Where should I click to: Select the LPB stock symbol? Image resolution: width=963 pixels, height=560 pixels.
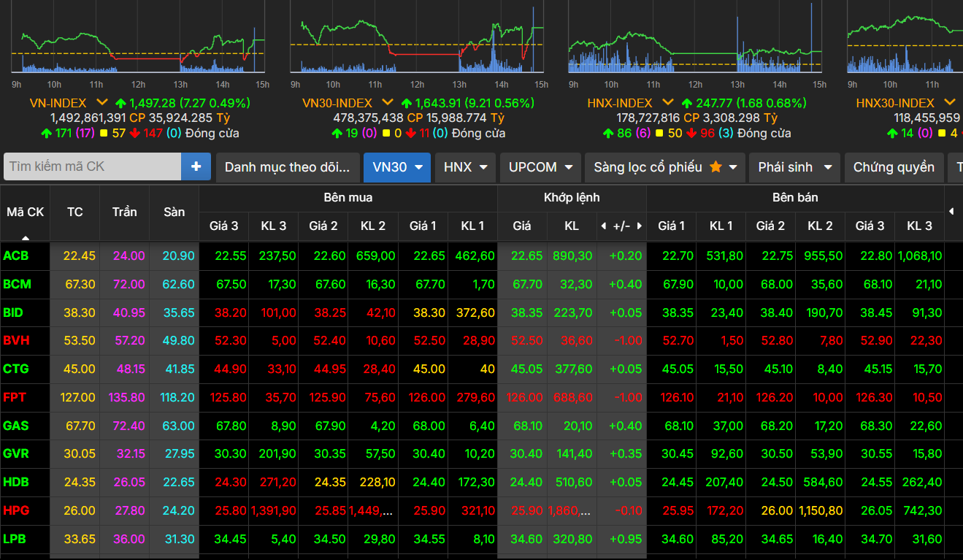(x=15, y=539)
